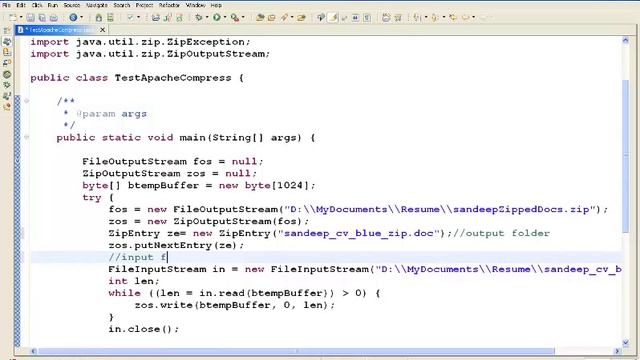Open the Source menu
The image size is (640, 360).
pos(72,5)
